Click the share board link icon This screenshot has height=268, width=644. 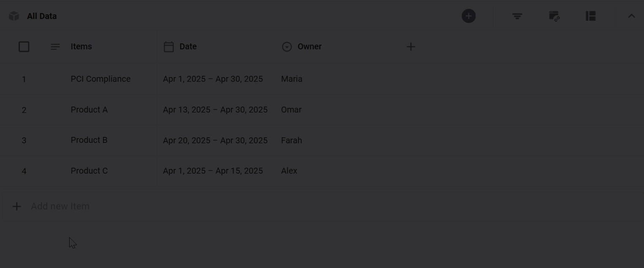coord(554,16)
